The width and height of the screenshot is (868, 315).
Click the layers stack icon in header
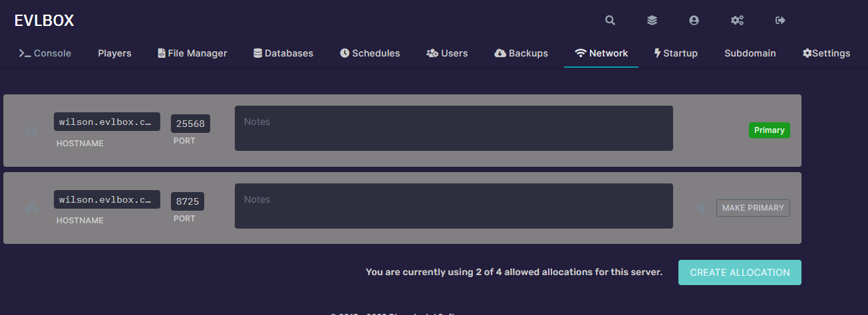652,21
